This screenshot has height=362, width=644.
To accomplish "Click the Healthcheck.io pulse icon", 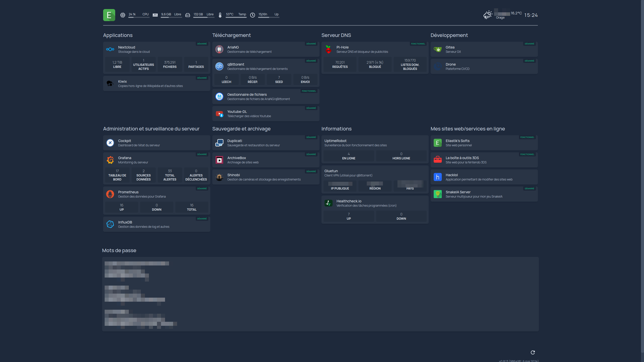I will pos(329,203).
